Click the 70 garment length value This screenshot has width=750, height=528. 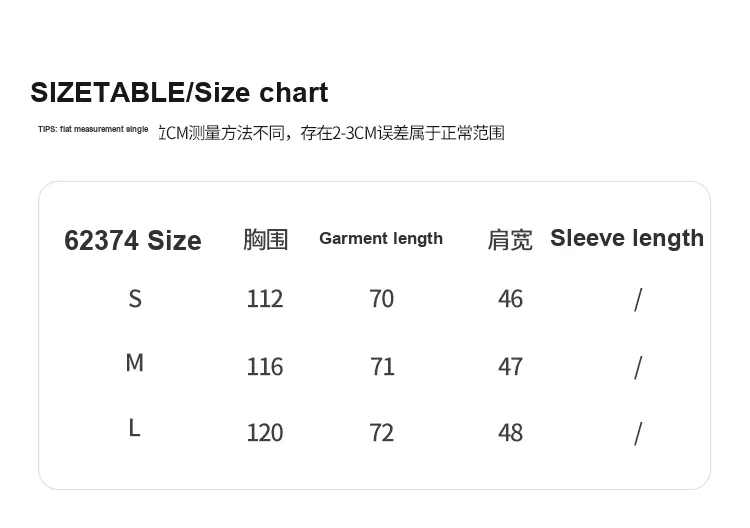point(382,299)
